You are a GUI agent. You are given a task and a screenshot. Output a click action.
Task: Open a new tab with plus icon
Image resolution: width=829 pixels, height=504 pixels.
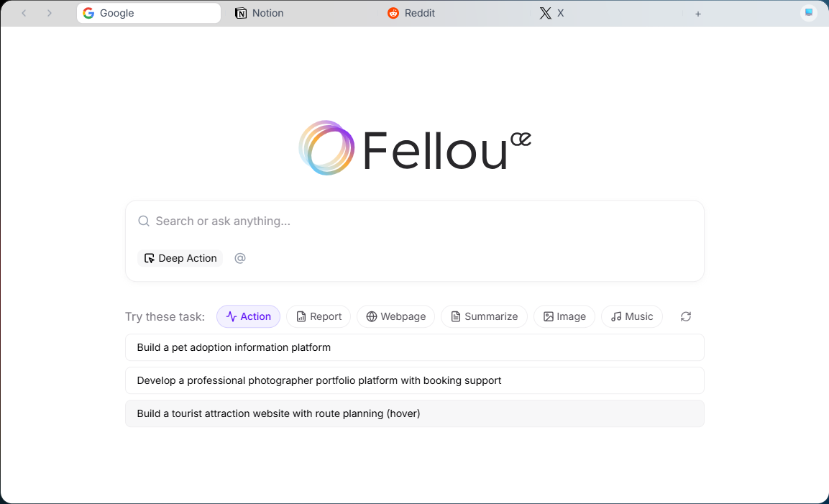[698, 14]
